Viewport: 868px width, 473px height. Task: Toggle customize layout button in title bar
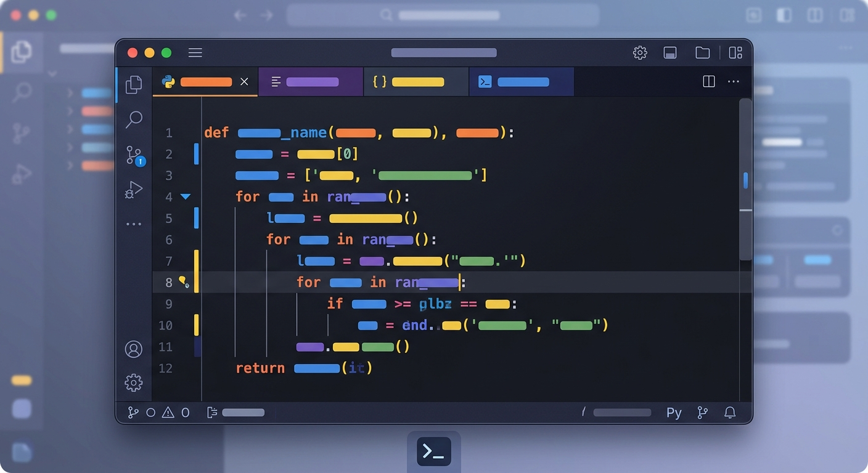point(735,53)
